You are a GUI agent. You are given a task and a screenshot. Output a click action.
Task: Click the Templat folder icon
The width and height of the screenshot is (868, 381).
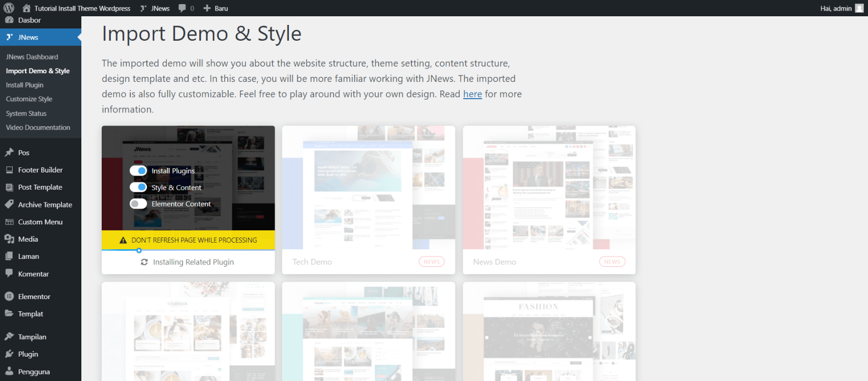click(x=9, y=313)
